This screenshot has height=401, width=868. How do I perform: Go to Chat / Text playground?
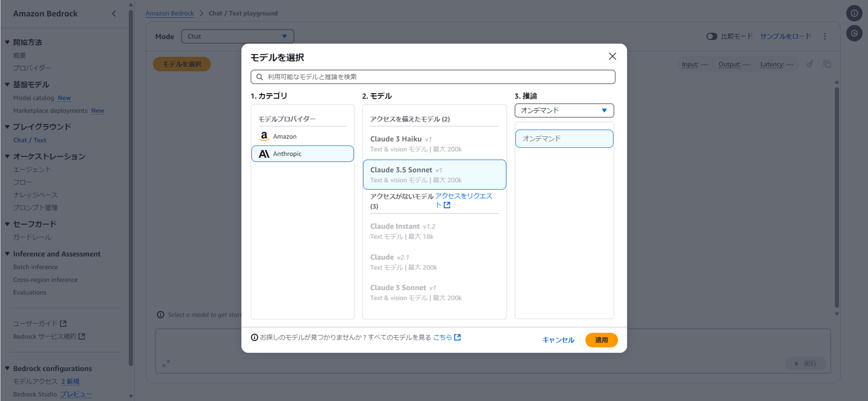coord(30,140)
